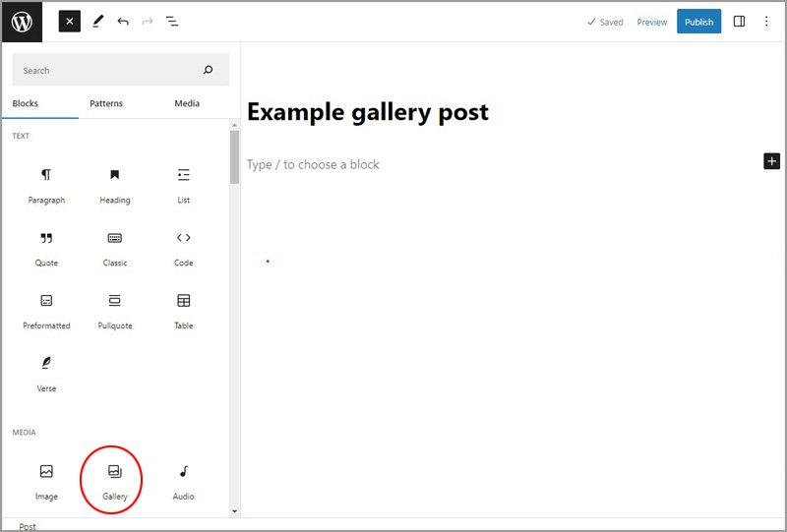787x532 pixels.
Task: Click the scrollbar down arrow in block list
Action: pyautogui.click(x=234, y=511)
